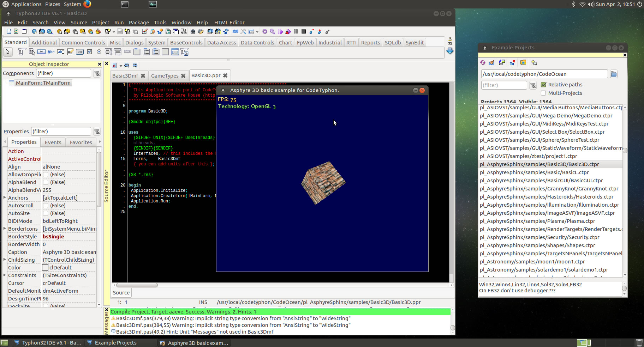Click the refresh icon in Example Projects
The height and width of the screenshot is (347, 644).
pyautogui.click(x=483, y=62)
